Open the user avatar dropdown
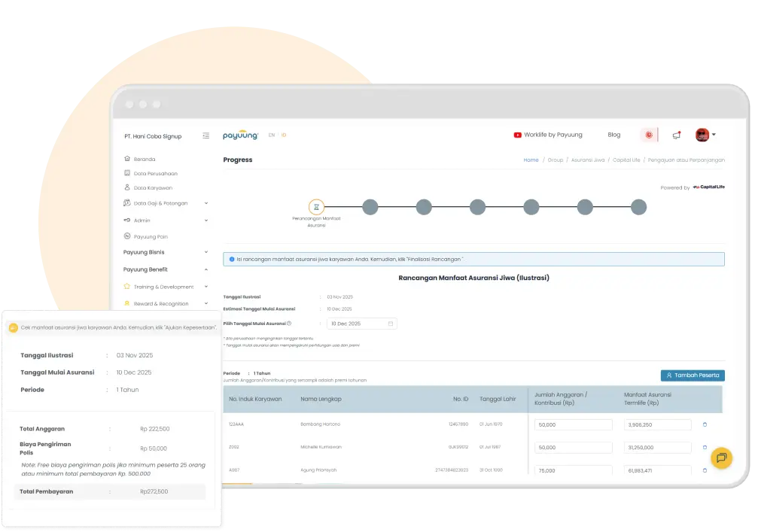 click(x=705, y=135)
